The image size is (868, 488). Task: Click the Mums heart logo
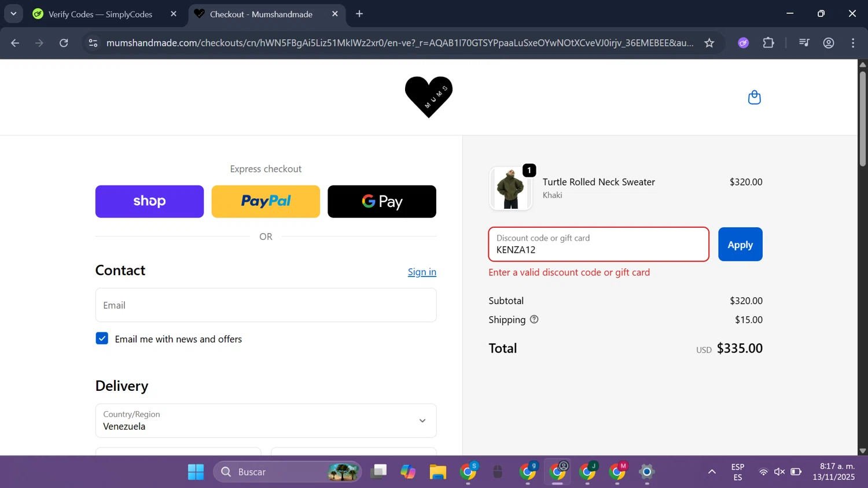428,97
